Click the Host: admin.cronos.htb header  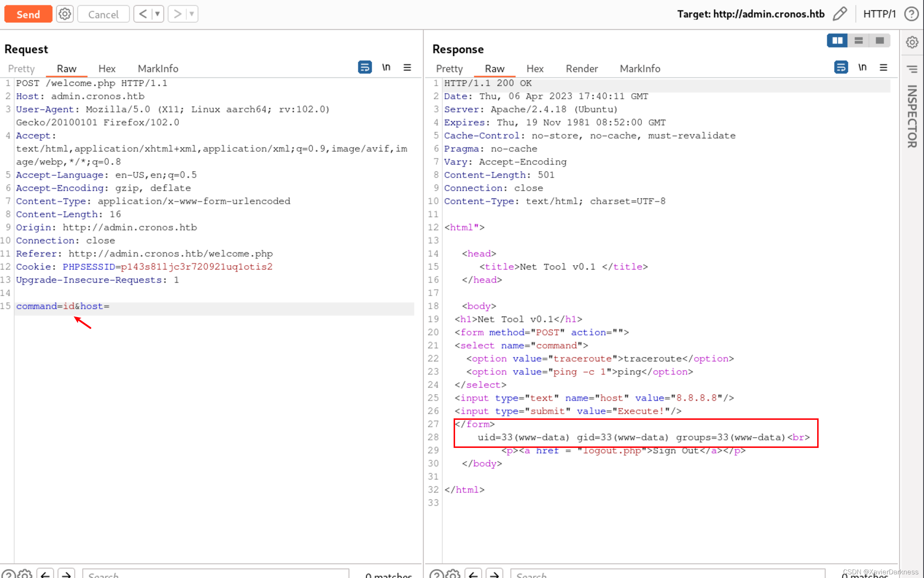point(80,96)
